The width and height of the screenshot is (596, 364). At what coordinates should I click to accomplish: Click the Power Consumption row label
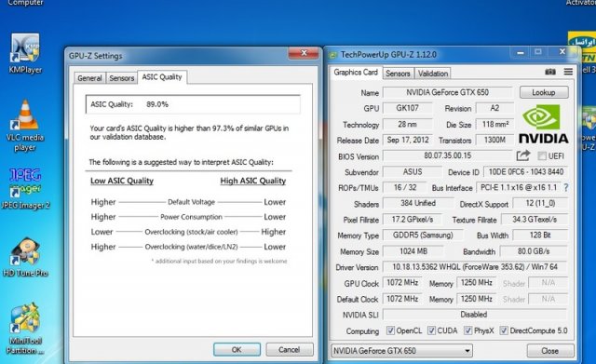tap(191, 217)
